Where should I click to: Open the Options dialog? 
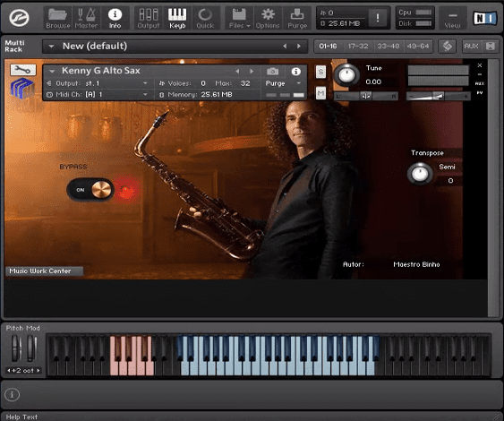point(268,18)
